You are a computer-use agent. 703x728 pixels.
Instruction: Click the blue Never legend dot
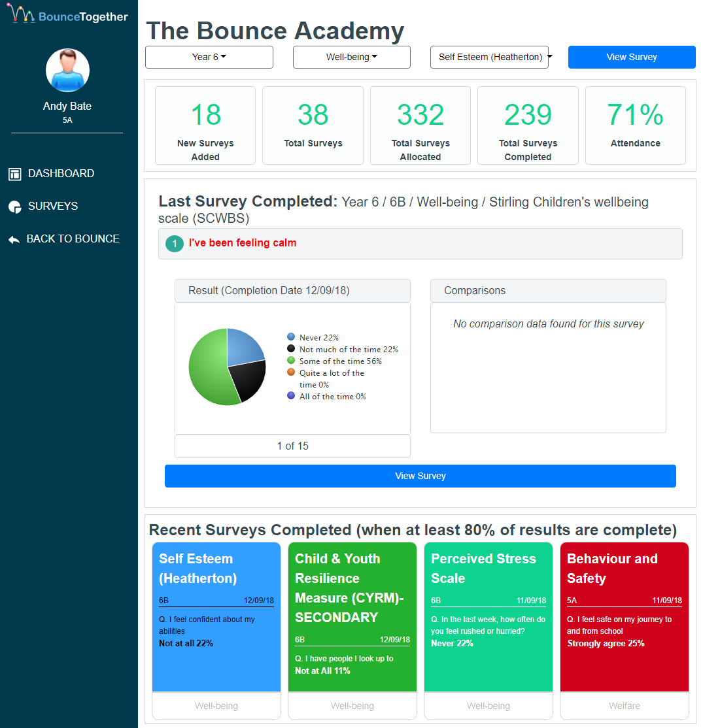click(291, 337)
